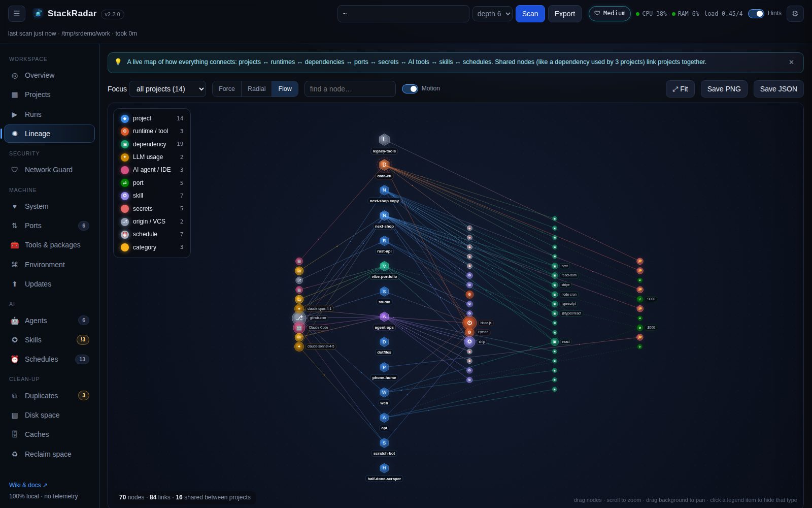The height and width of the screenshot is (508, 812).
Task: Click the scratch-bot node
Action: 384,443
